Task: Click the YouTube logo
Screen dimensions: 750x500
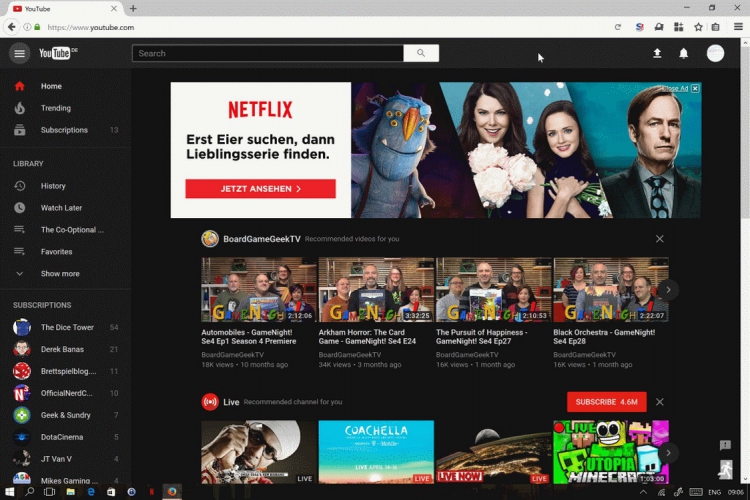Action: point(58,53)
